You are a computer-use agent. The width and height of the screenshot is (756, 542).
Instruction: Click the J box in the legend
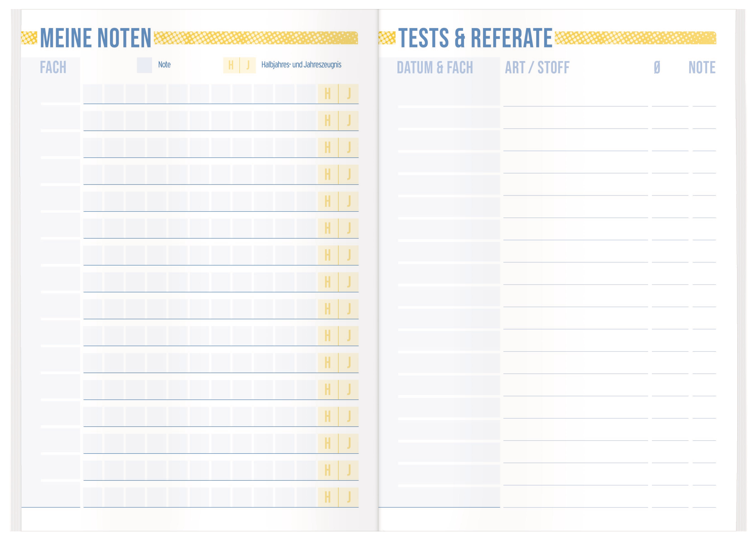point(248,65)
